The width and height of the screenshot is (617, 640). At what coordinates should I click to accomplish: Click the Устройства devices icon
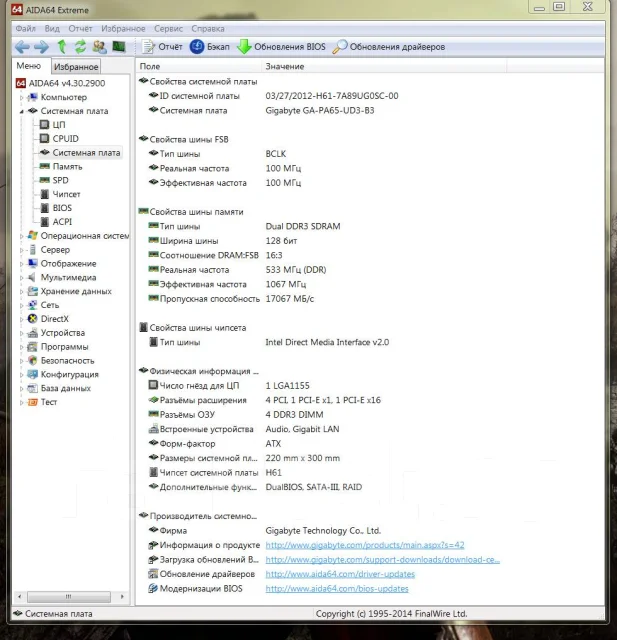[32, 333]
